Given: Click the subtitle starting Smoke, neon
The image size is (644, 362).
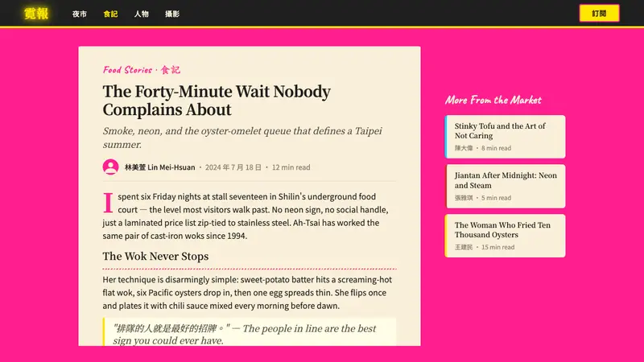Looking at the screenshot, I should pos(242,138).
